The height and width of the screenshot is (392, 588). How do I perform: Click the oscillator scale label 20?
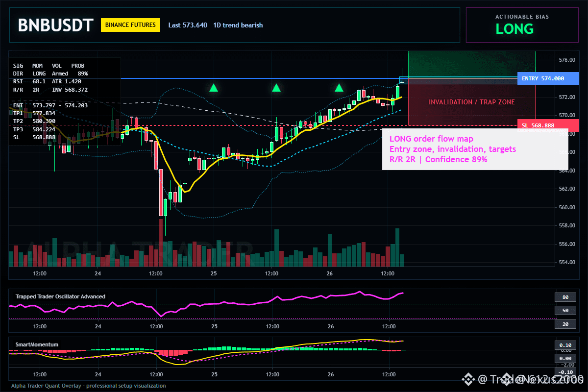(565, 324)
